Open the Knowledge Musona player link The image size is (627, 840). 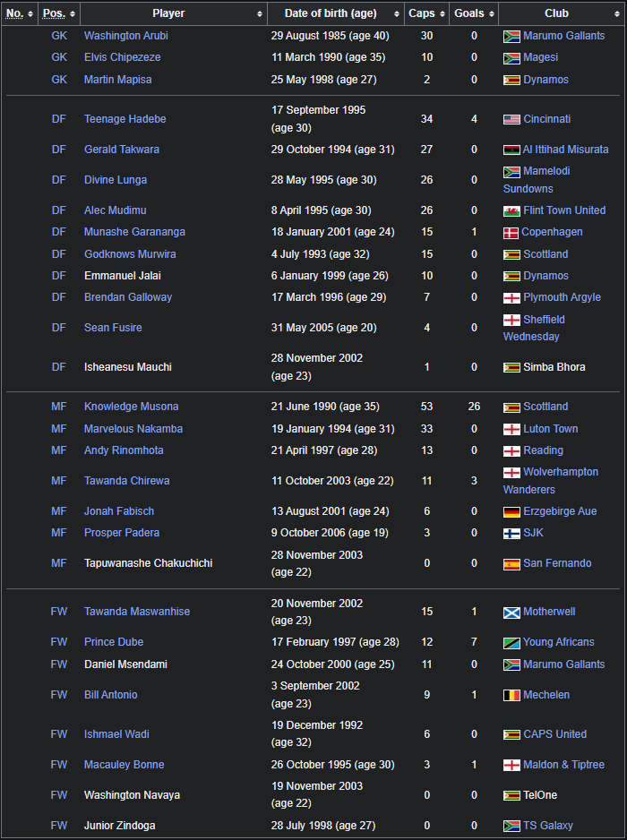(x=131, y=407)
